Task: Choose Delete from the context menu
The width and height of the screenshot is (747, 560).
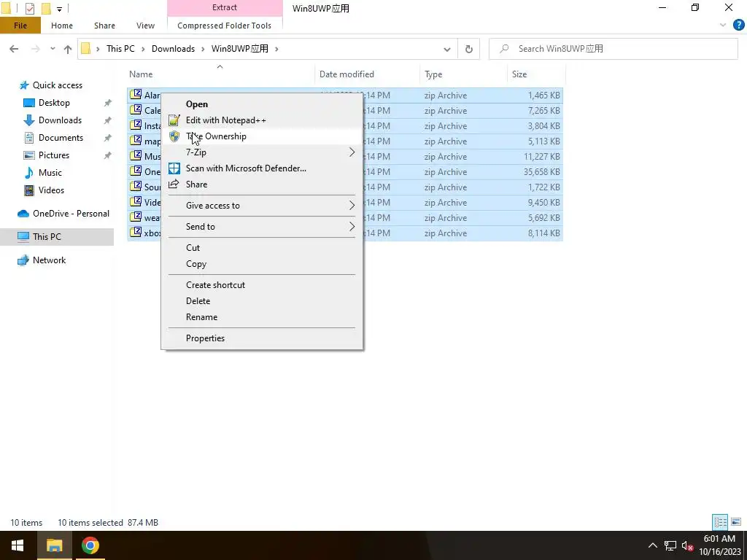Action: [198, 301]
